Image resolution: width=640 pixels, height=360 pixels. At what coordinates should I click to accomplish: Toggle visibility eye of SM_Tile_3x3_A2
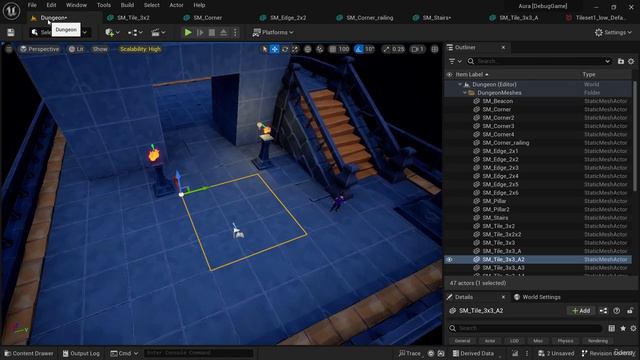(449, 259)
